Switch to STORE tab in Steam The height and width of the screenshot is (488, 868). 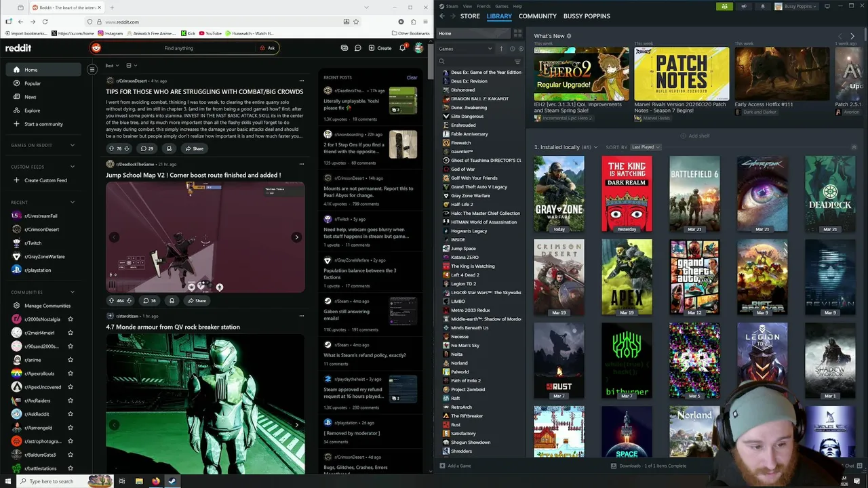(x=470, y=16)
